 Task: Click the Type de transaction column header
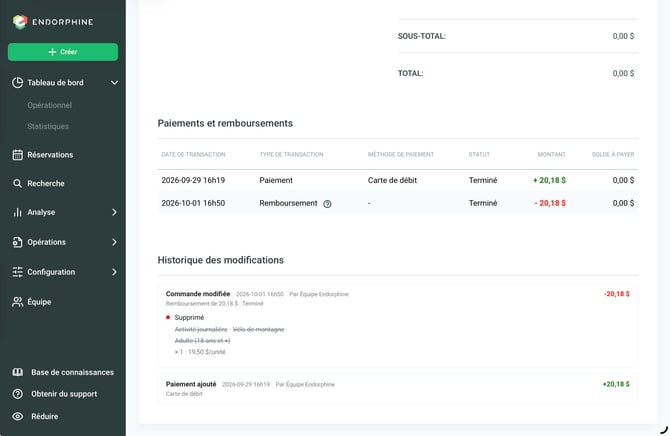291,154
